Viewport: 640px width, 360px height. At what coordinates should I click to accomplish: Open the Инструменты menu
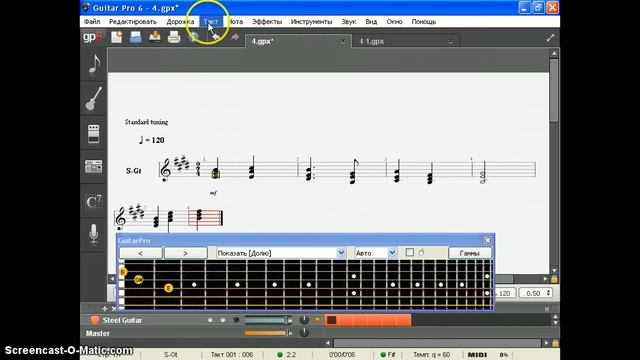point(311,22)
